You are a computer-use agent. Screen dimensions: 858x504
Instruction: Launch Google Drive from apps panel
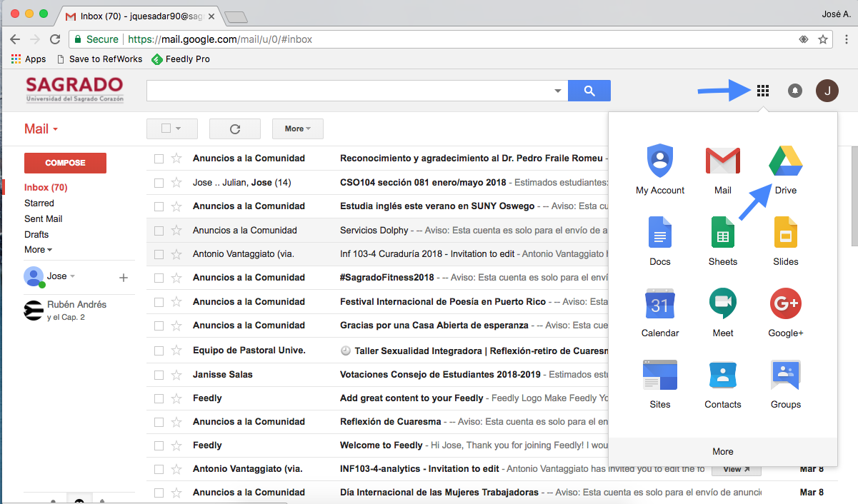pos(786,170)
